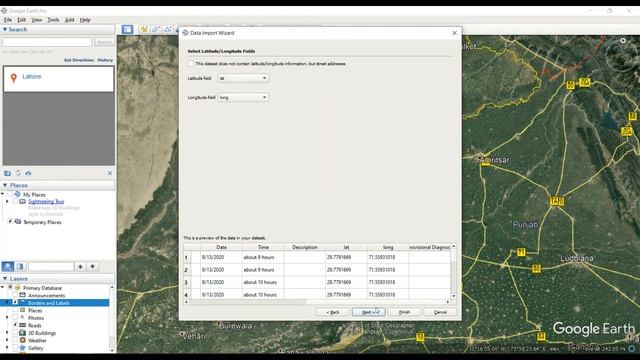Click the Roads layer icon
The width and height of the screenshot is (640, 360).
click(22, 325)
